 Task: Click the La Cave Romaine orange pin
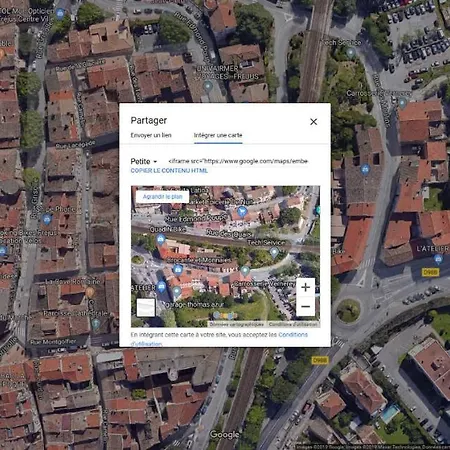click(90, 293)
